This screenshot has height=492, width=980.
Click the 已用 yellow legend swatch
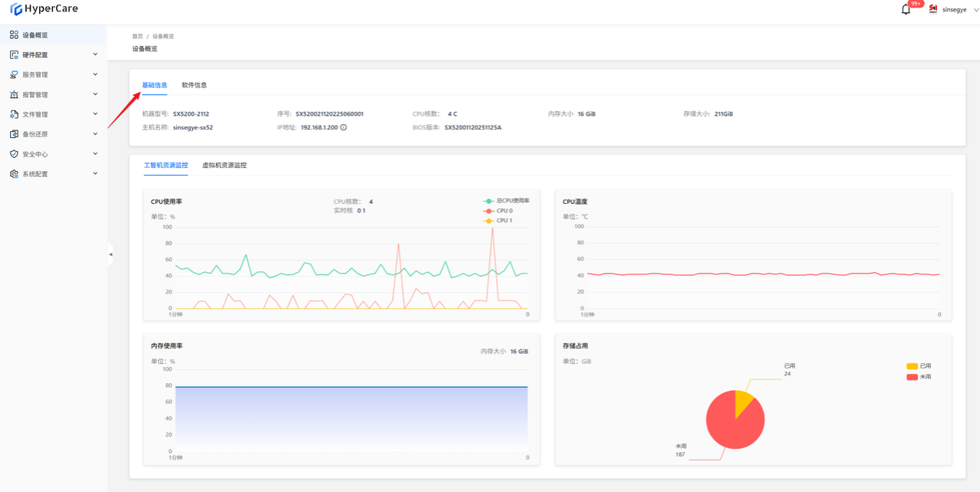click(x=912, y=366)
